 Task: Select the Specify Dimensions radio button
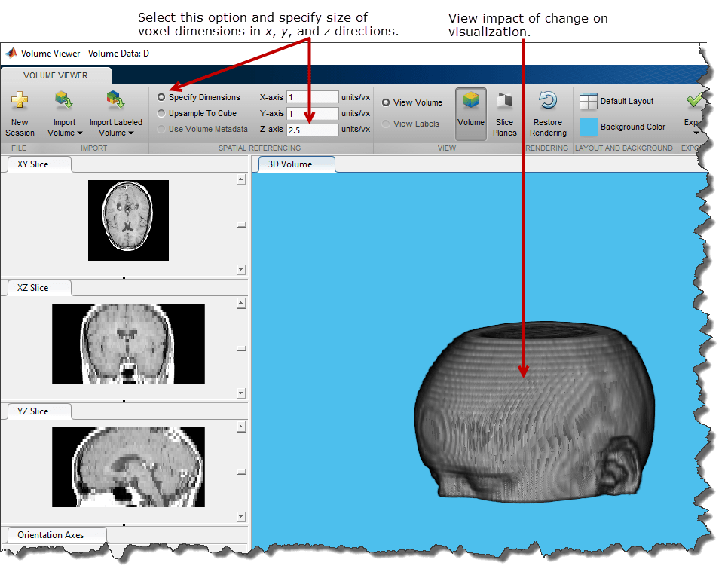pos(161,97)
